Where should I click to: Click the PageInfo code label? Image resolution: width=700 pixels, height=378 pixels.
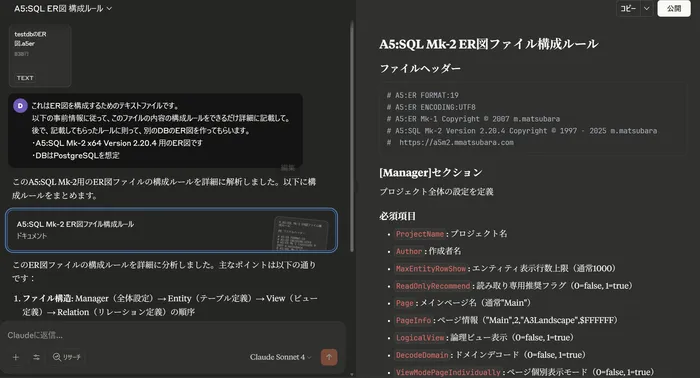pyautogui.click(x=413, y=320)
